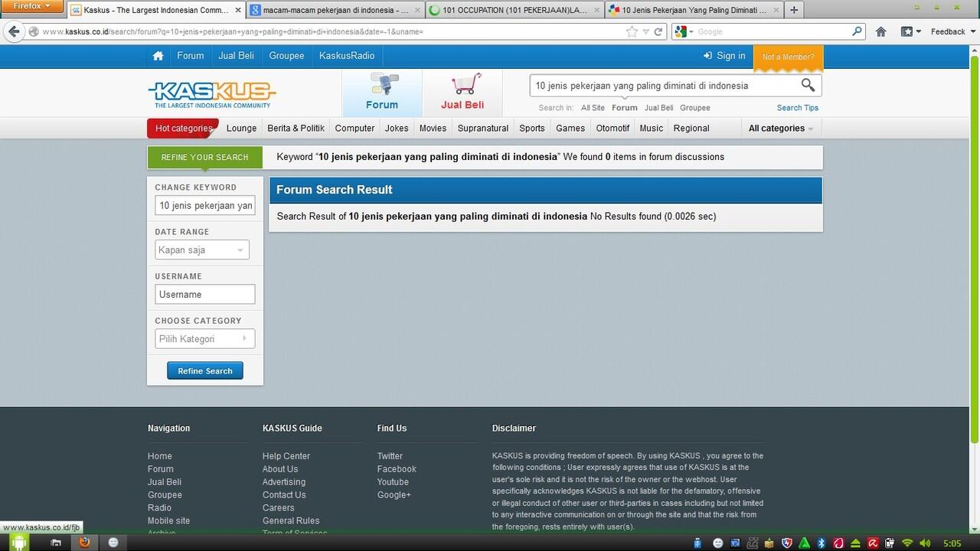Open the Supranatural category
This screenshot has width=980, height=551.
483,128
